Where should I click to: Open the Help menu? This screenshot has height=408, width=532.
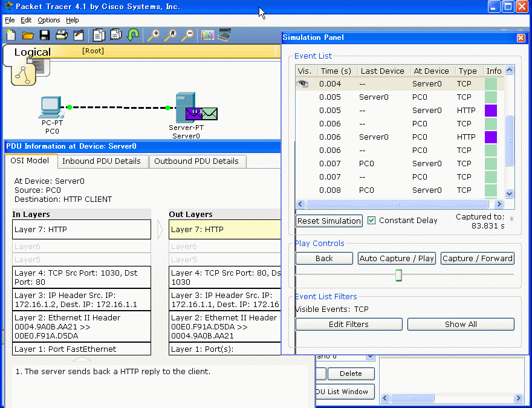(73, 20)
